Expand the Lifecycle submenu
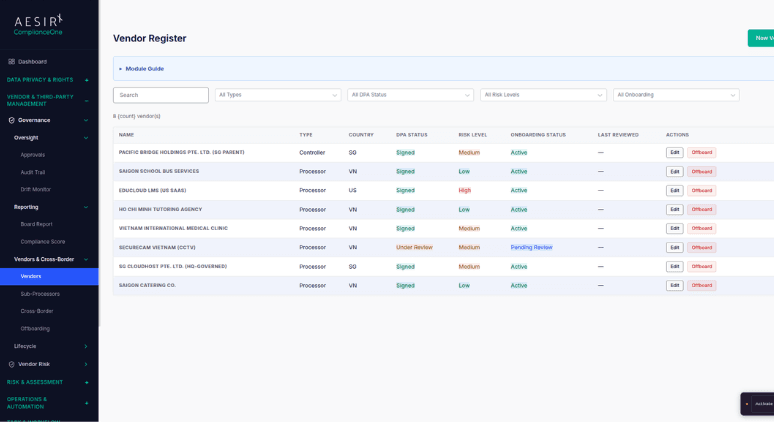The width and height of the screenshot is (774, 422). (x=86, y=346)
